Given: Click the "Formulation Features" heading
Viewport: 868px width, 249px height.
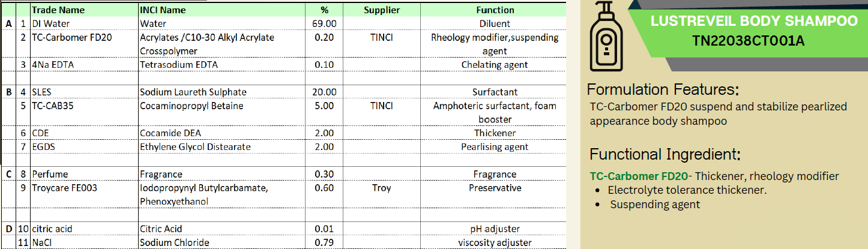Looking at the screenshot, I should point(663,90).
